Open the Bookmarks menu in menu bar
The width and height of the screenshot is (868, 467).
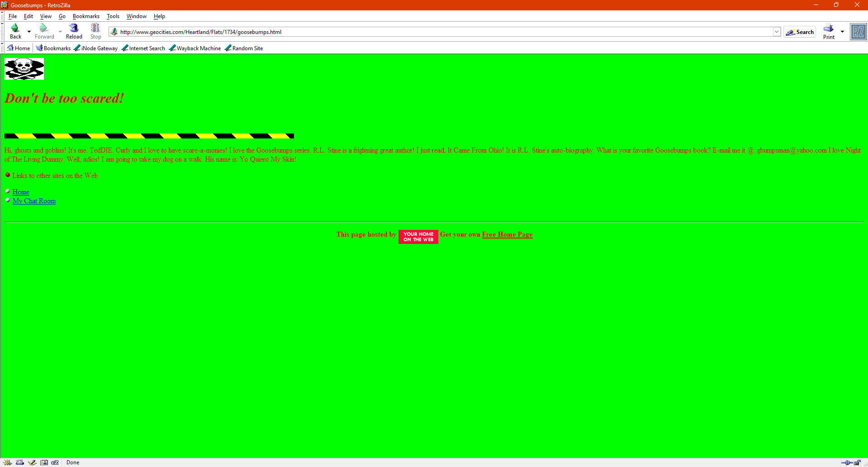coord(86,16)
